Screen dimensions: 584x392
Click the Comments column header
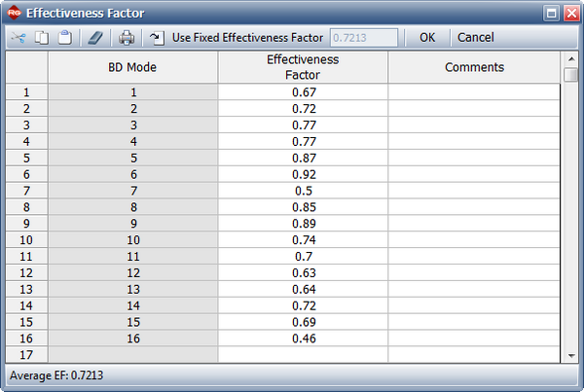474,67
